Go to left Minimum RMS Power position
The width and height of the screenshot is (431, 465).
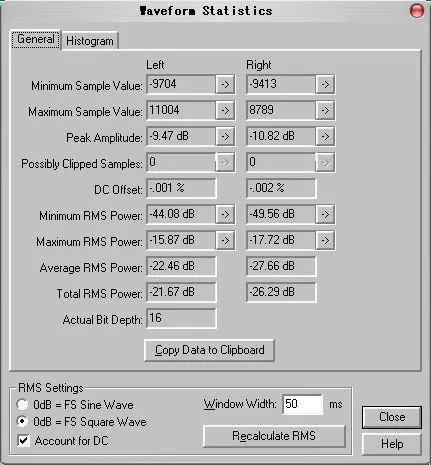225,214
